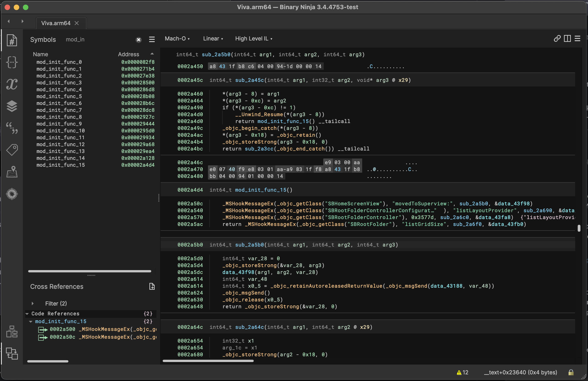Open the Variables panel in the sidebar
This screenshot has width=588, height=381.
tap(12, 84)
